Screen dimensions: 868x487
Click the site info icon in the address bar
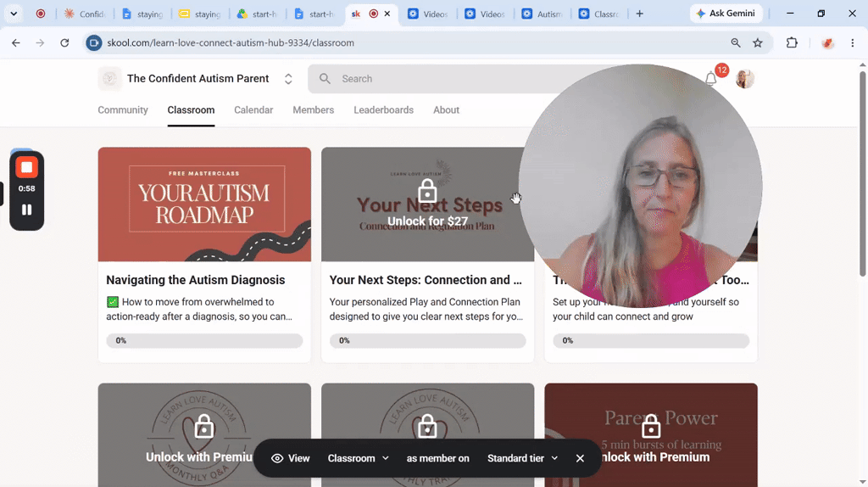[94, 42]
